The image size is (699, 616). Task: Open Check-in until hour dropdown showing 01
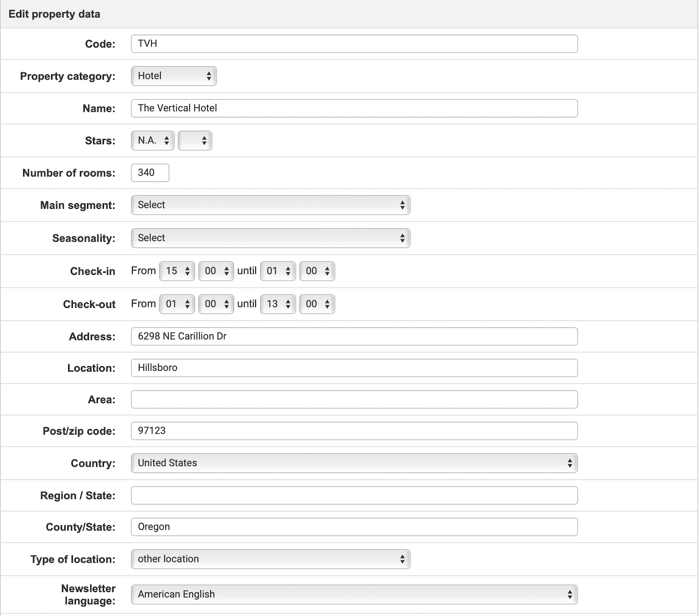point(278,271)
